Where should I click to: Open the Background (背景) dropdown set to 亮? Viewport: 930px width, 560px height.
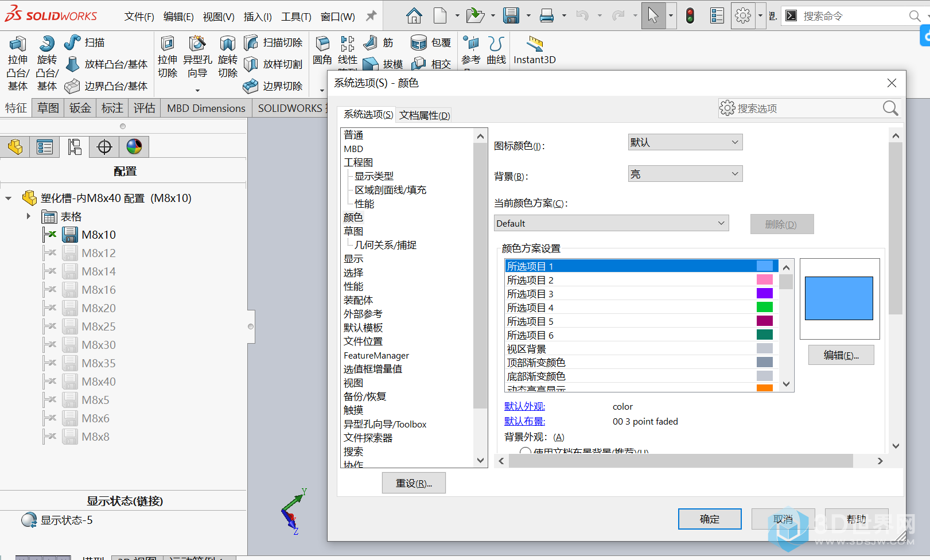(x=685, y=174)
